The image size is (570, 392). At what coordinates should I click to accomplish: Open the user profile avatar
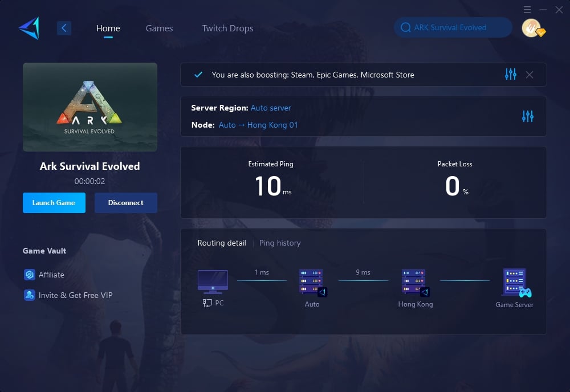(532, 28)
